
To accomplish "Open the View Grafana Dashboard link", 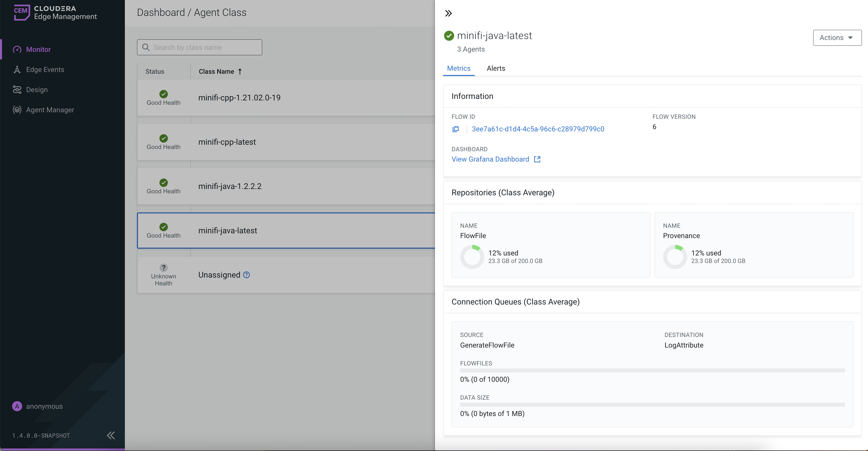I will click(x=490, y=159).
